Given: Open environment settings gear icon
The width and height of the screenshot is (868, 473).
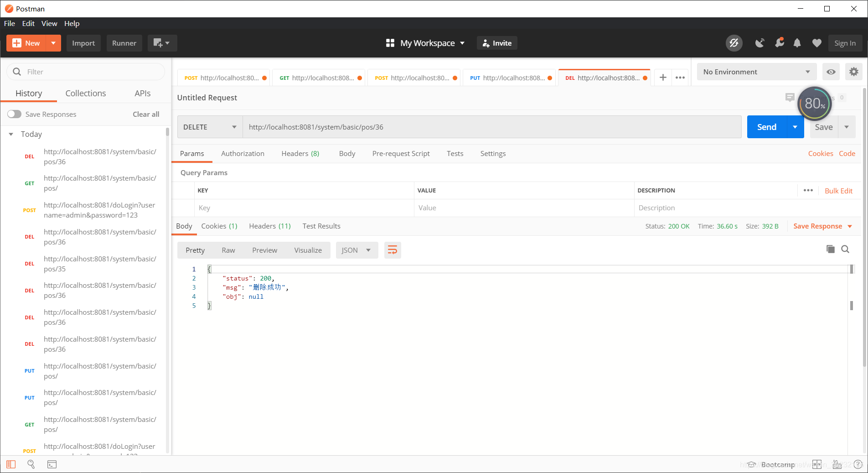Looking at the screenshot, I should click(853, 72).
